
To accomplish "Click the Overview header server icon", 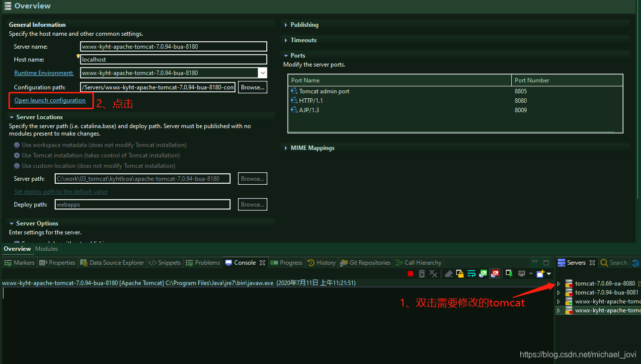I will pyautogui.click(x=7, y=6).
